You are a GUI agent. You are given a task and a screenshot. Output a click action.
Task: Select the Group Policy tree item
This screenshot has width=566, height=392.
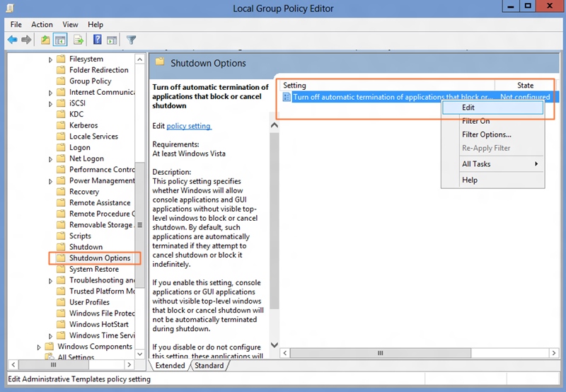(x=91, y=81)
